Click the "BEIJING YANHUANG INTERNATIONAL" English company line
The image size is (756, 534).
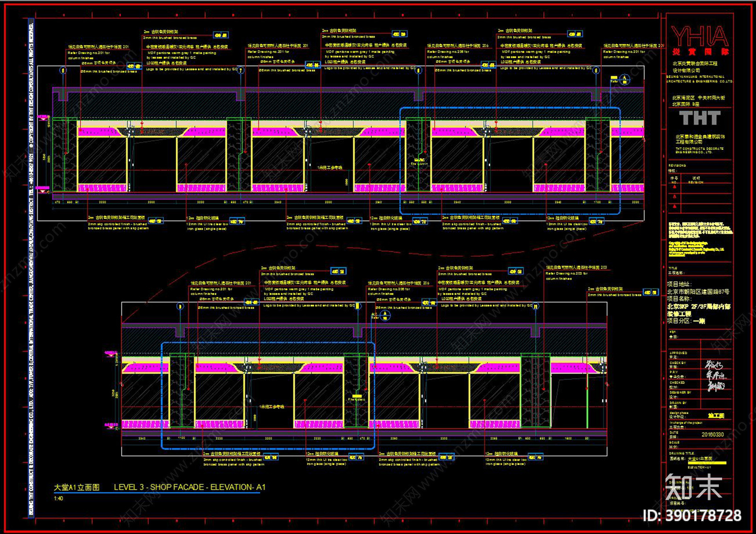695,77
